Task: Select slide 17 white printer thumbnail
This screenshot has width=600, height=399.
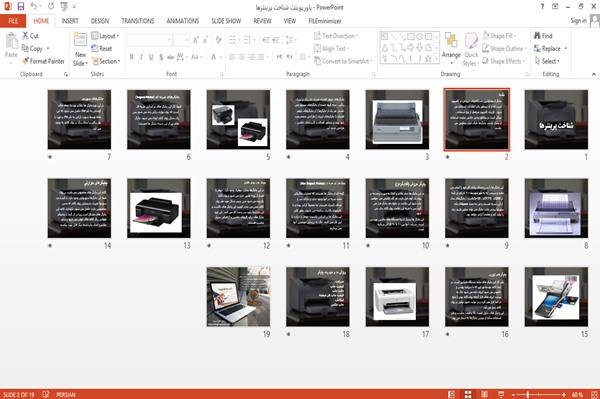Action: point(397,297)
